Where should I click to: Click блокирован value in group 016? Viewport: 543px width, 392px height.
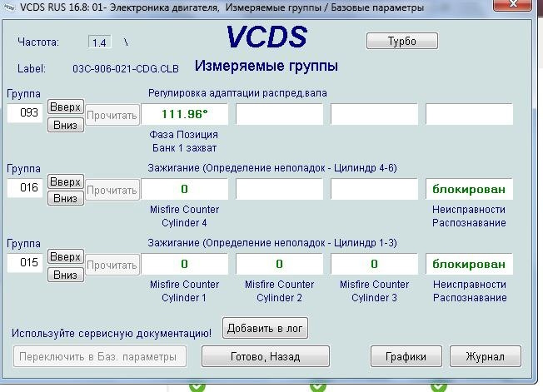[x=469, y=189]
